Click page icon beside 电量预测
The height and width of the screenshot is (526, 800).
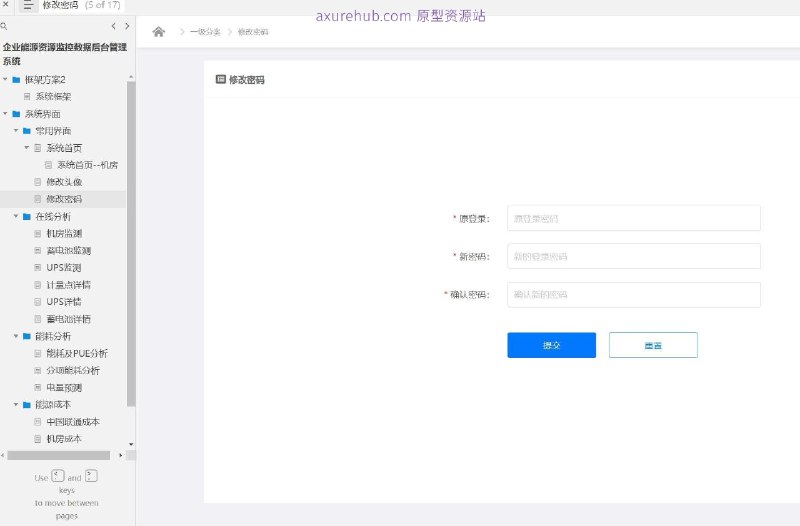tap(38, 387)
